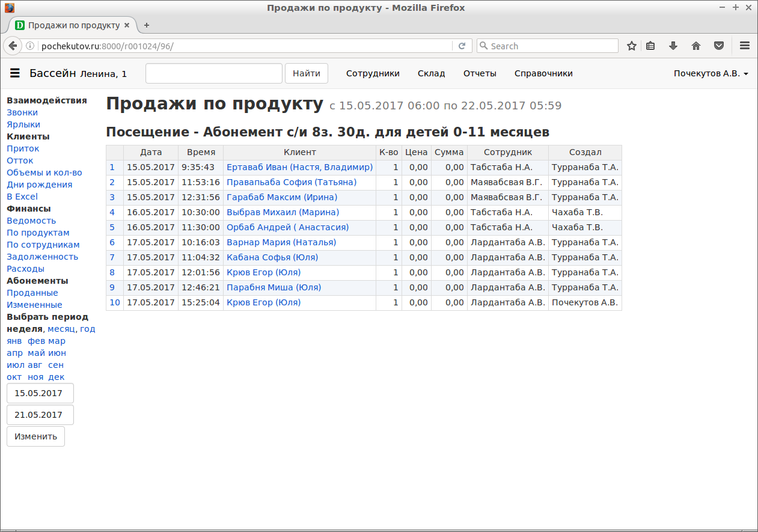Show bookmarks list icon in toolbar
Screen dimensions: 758x532
coord(650,46)
